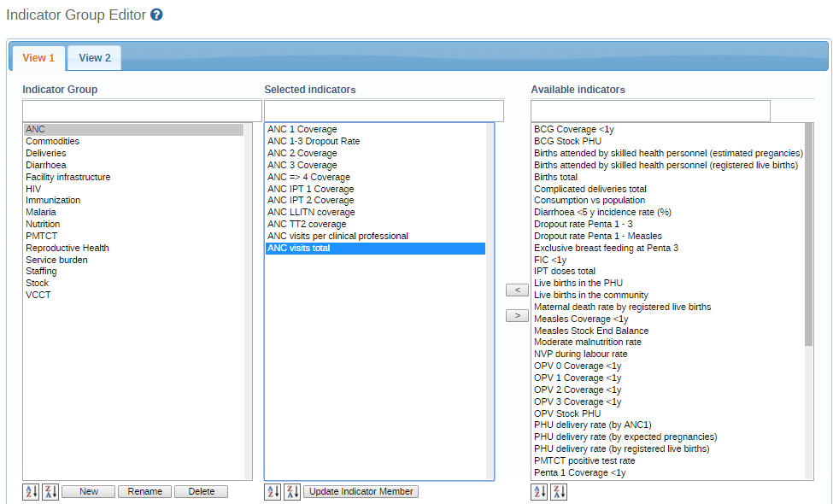
Task: Switch to the View 2 tab
Action: point(95,58)
